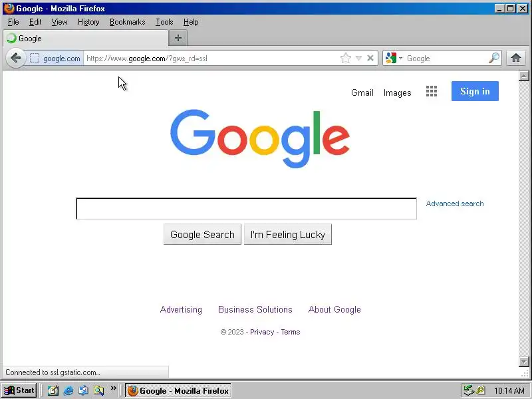Screen dimensions: 532x399
Task: Open the Tools menu
Action: pyautogui.click(x=164, y=22)
